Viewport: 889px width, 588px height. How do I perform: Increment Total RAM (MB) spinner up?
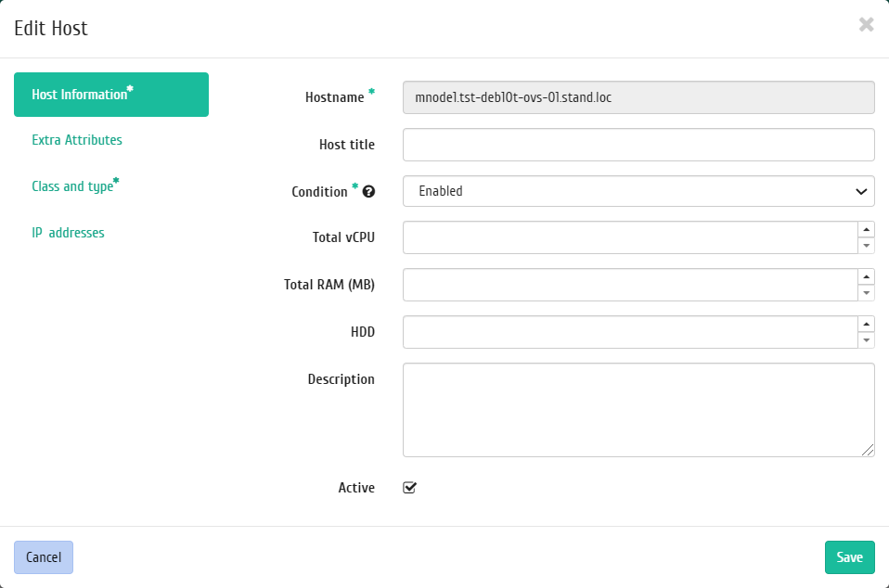(866, 277)
